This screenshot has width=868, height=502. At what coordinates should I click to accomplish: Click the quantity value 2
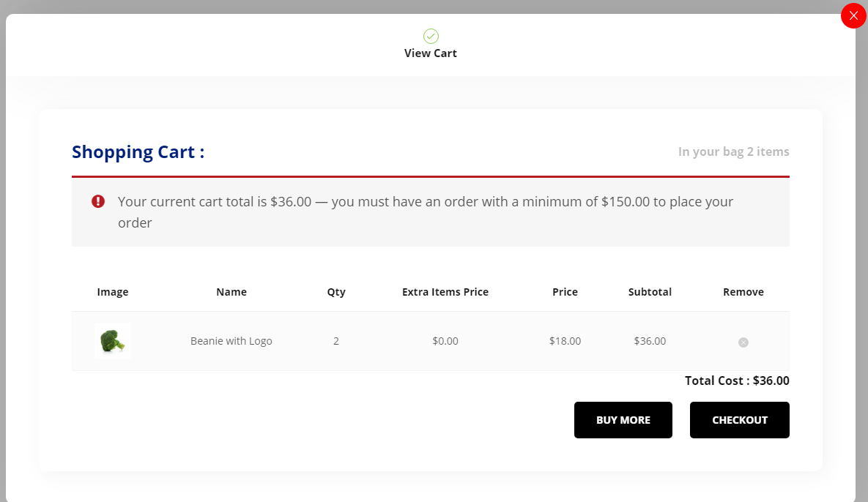tap(336, 341)
